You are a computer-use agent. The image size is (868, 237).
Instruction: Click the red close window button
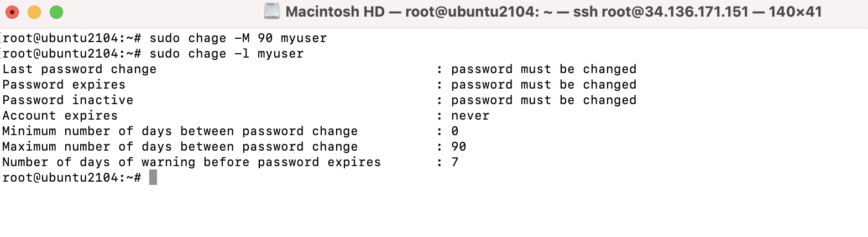click(x=12, y=12)
